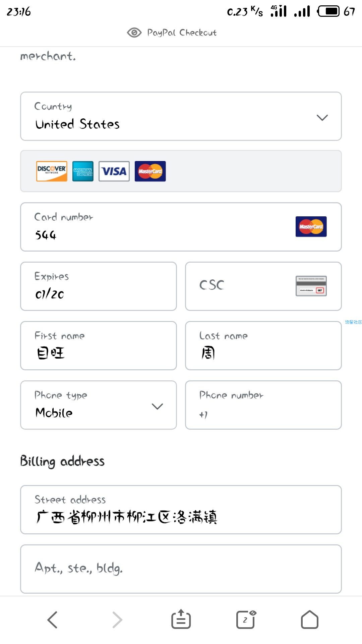Select the Street address field

181,510
